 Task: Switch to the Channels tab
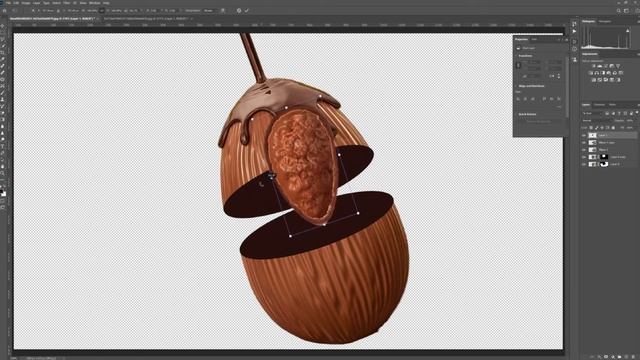pos(599,105)
